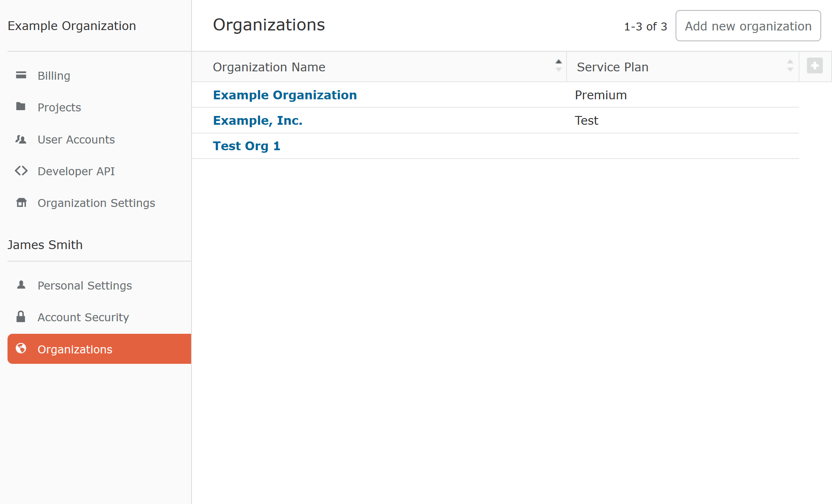Open the Test Org 1 link
The height and width of the screenshot is (504, 832).
pos(247,146)
